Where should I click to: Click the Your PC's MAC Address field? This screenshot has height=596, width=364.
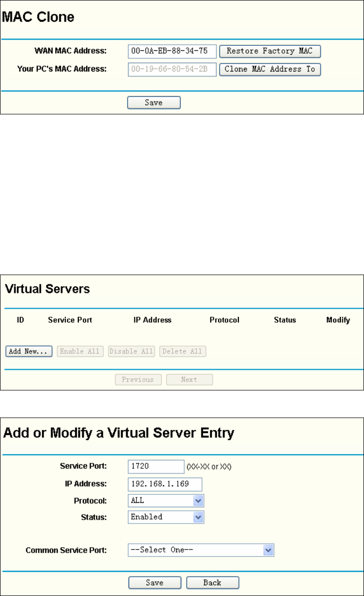click(x=172, y=69)
